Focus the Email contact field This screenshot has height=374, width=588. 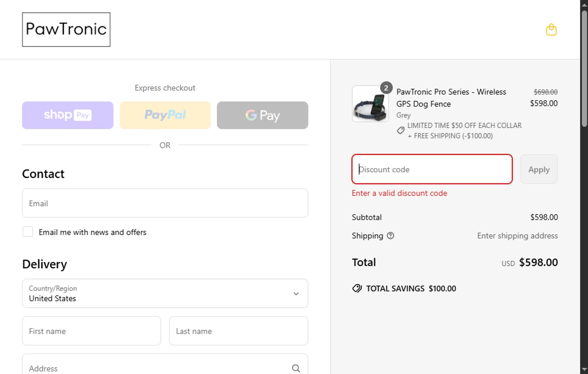click(x=165, y=203)
